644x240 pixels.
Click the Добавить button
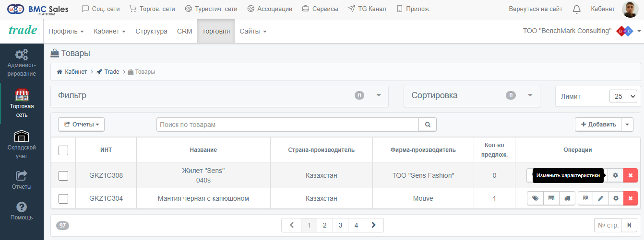click(x=598, y=125)
